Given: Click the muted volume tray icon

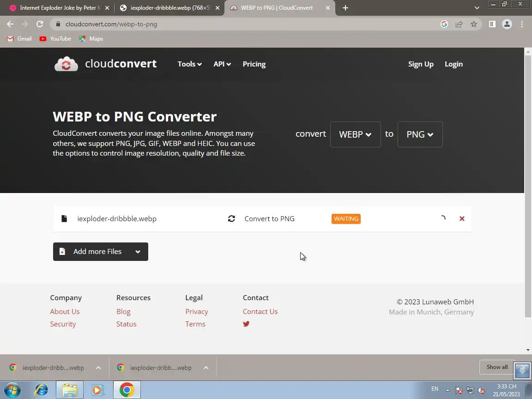Looking at the screenshot, I should 481,391.
